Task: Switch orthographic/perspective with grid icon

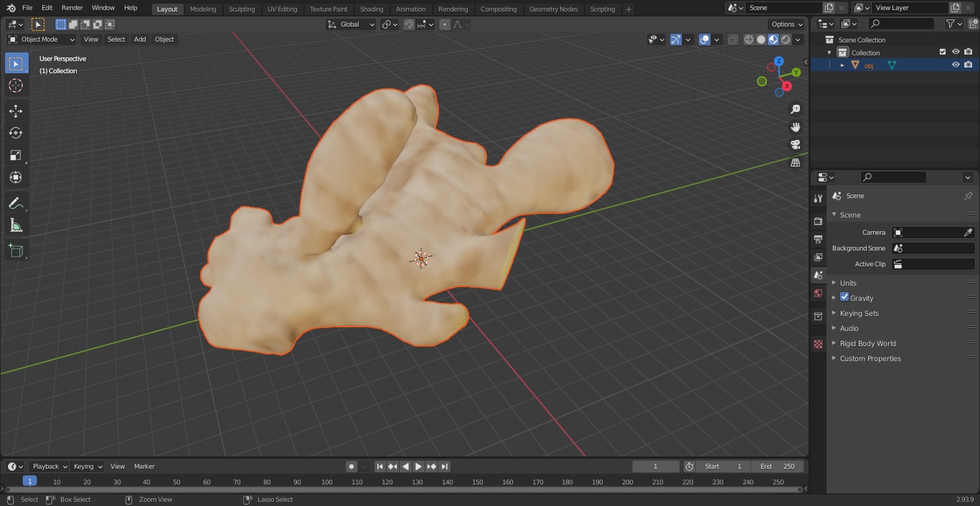Action: click(795, 163)
